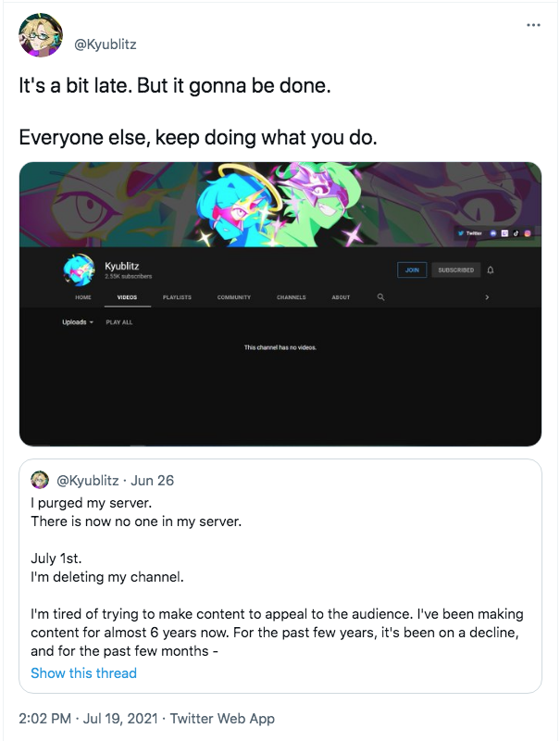Open the quoted Jun 26 tweet

280,576
